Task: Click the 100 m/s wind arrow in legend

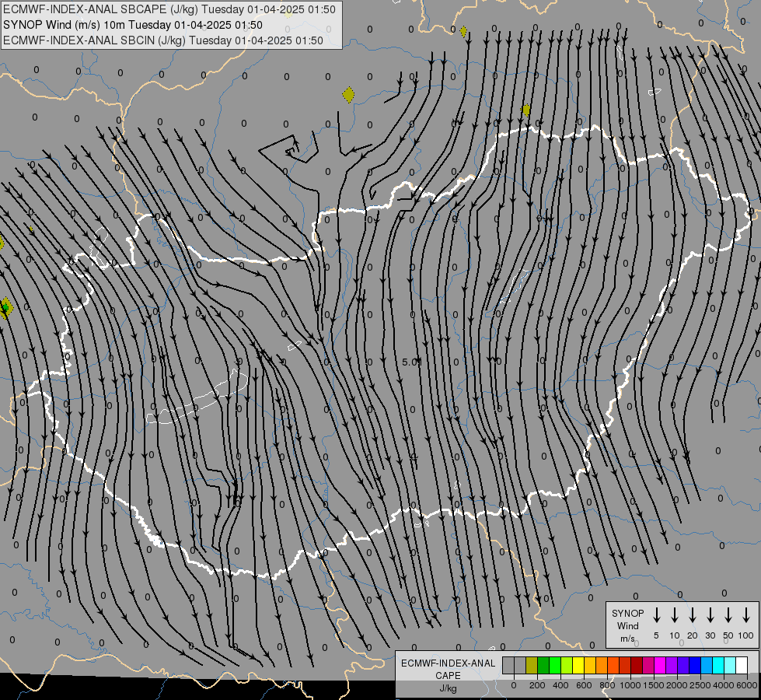Action: pos(746,615)
